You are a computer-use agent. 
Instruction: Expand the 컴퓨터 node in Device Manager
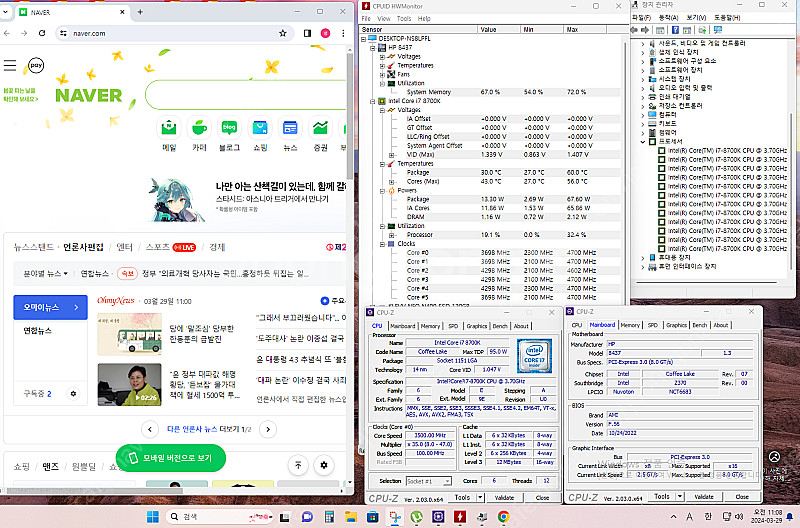point(643,115)
